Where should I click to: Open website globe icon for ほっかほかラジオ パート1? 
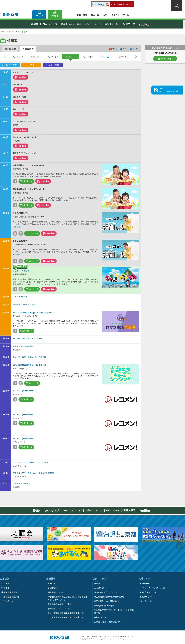(15, 181)
